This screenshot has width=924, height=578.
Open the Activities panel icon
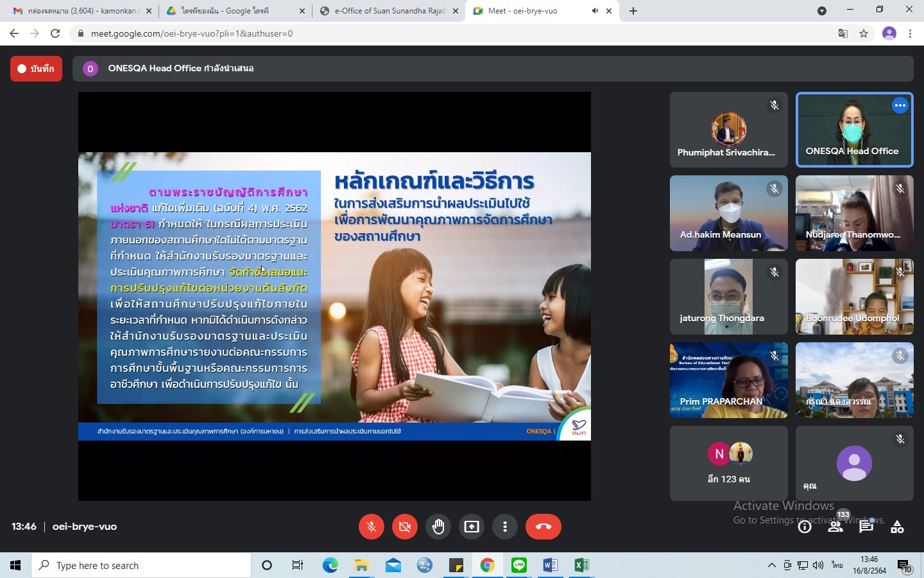[x=897, y=527]
